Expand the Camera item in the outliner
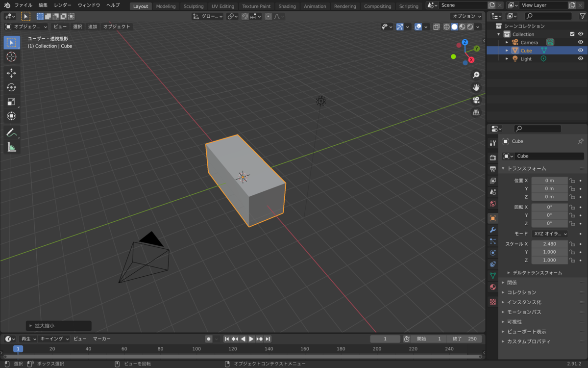Screen dimensions: 588x368 (507, 43)
